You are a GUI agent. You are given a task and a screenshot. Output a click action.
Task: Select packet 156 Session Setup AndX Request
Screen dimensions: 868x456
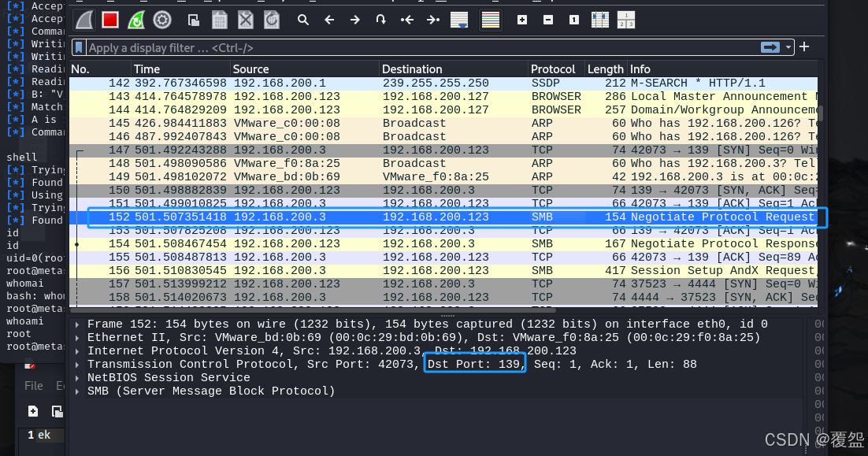(443, 270)
